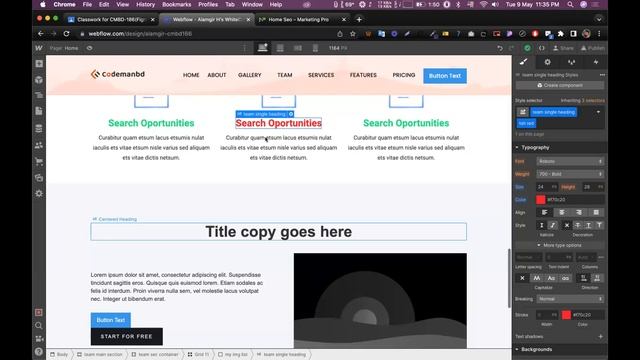Screen dimensions: 640x360
Task: Set capitalize to lowercase
Action: 565,278
